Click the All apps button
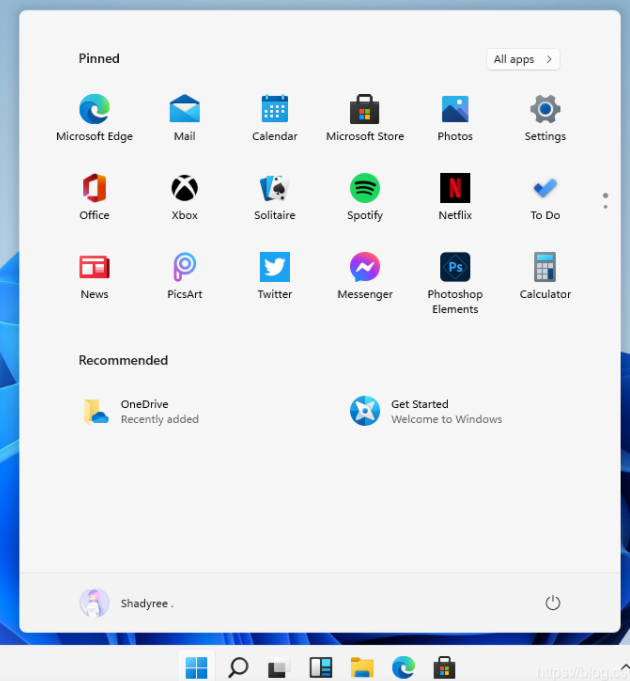The width and height of the screenshot is (630, 681). pos(523,59)
